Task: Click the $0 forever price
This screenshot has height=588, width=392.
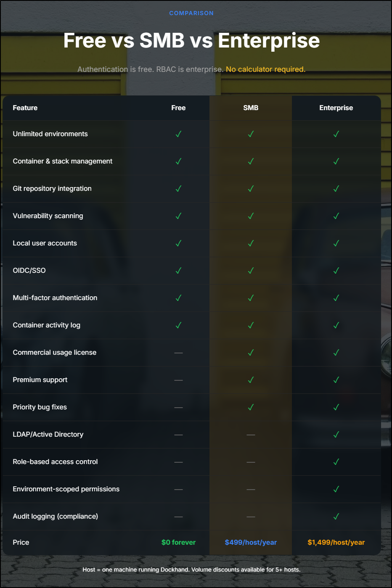Action: coord(178,542)
